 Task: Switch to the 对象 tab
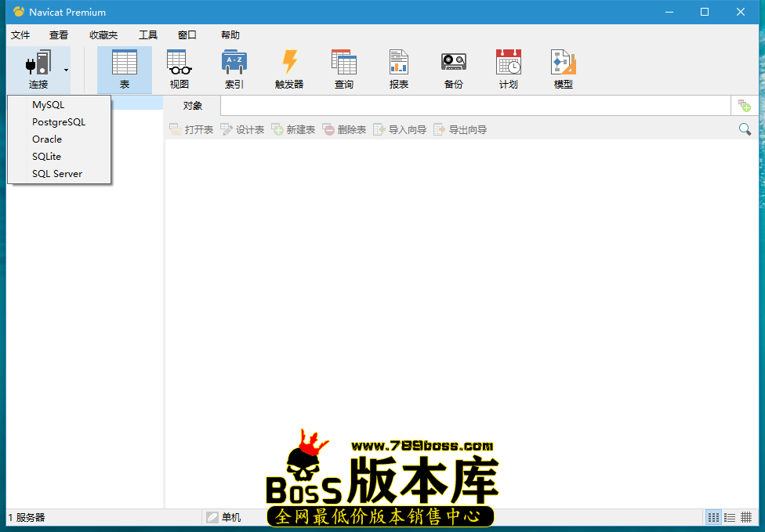click(191, 105)
